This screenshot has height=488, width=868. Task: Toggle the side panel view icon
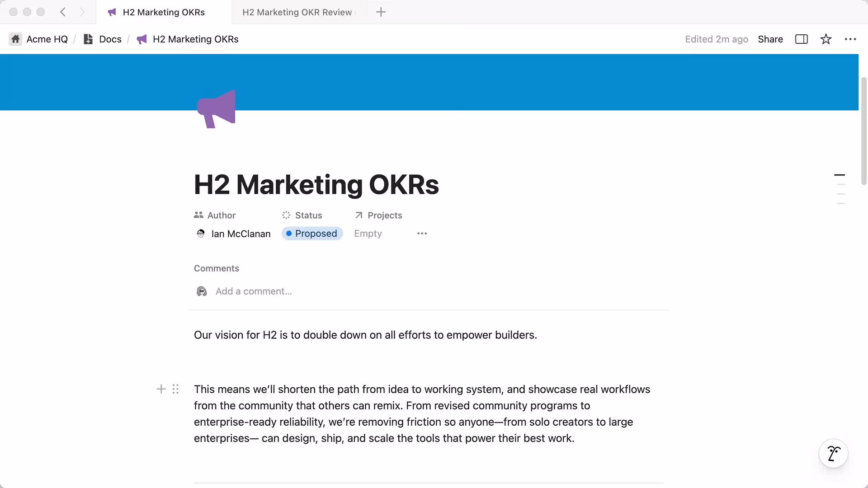pyautogui.click(x=801, y=39)
